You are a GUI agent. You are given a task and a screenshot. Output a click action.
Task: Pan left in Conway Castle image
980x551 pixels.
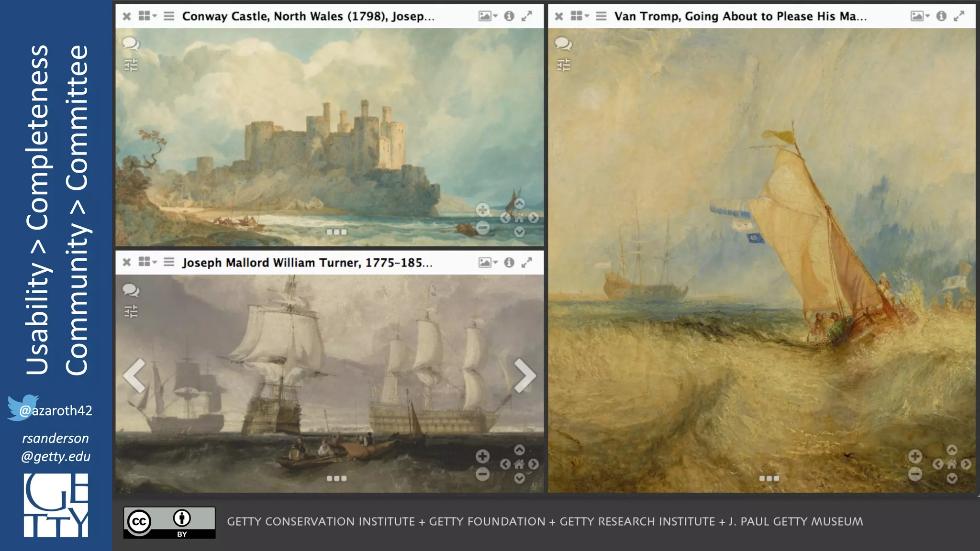pyautogui.click(x=505, y=218)
